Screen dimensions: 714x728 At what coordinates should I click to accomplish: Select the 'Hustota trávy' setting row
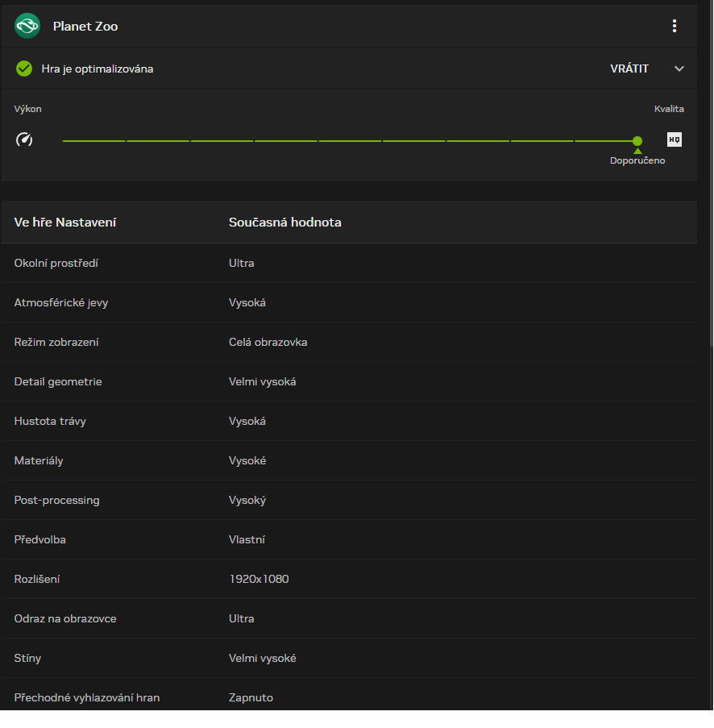click(349, 421)
